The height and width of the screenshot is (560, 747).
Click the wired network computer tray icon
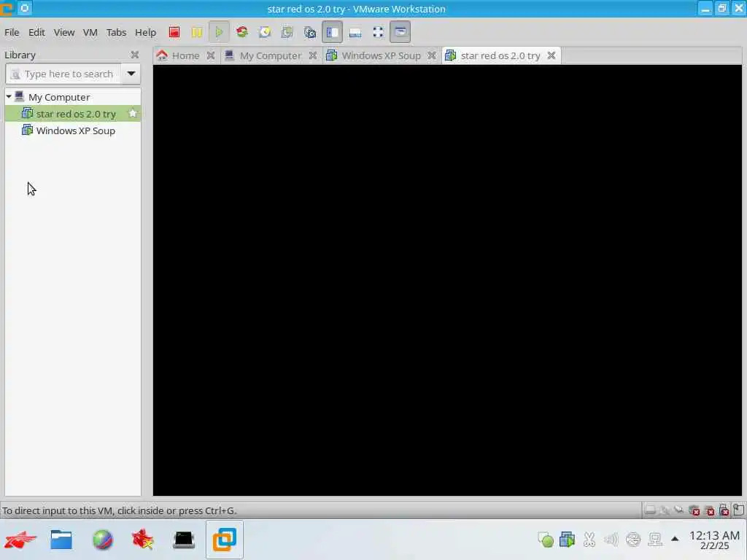pyautogui.click(x=655, y=540)
